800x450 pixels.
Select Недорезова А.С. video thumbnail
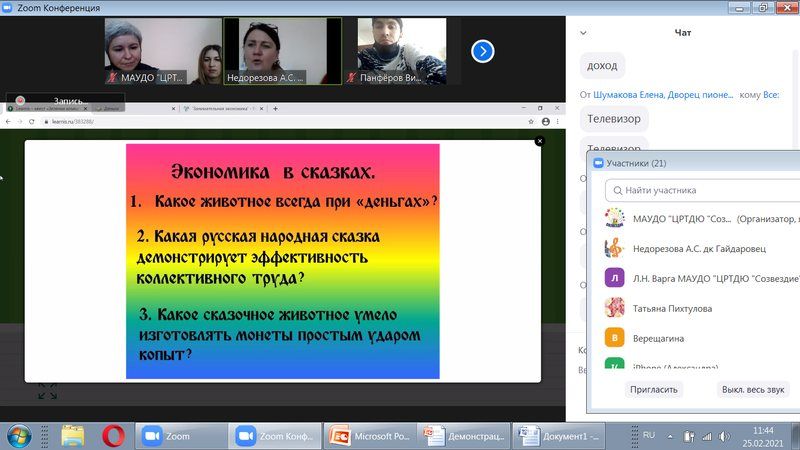coord(282,51)
